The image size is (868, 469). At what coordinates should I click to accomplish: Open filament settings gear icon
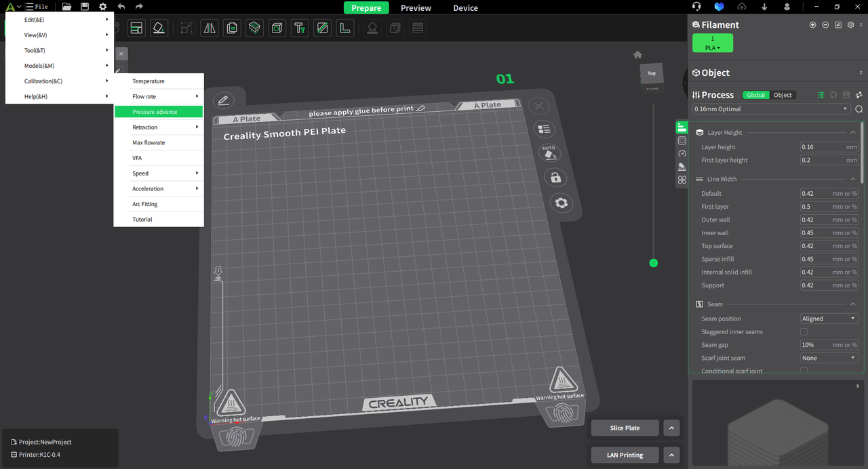tap(850, 25)
